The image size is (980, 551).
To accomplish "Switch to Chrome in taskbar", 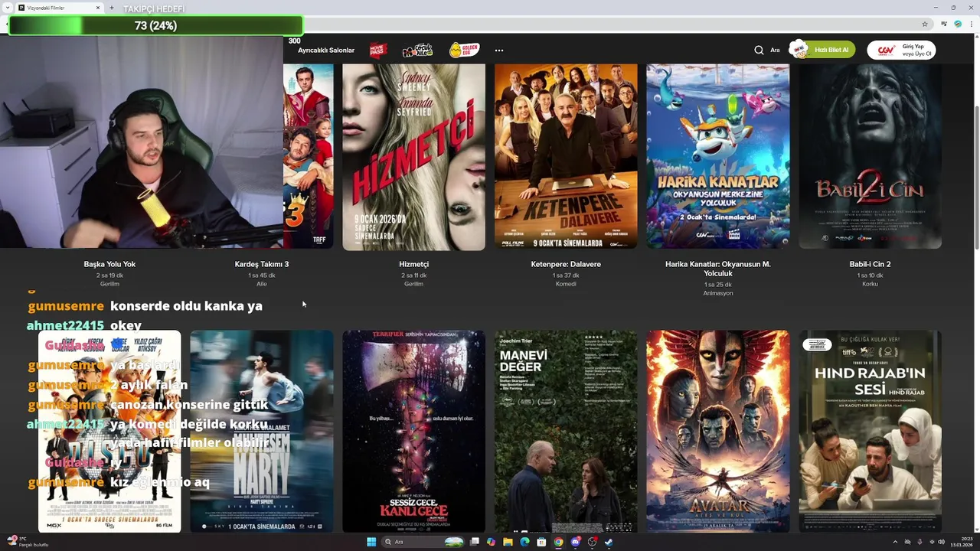I will tap(558, 542).
